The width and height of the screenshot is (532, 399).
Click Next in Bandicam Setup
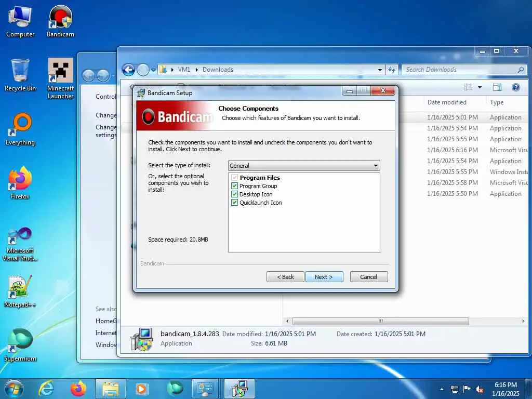[x=324, y=277]
